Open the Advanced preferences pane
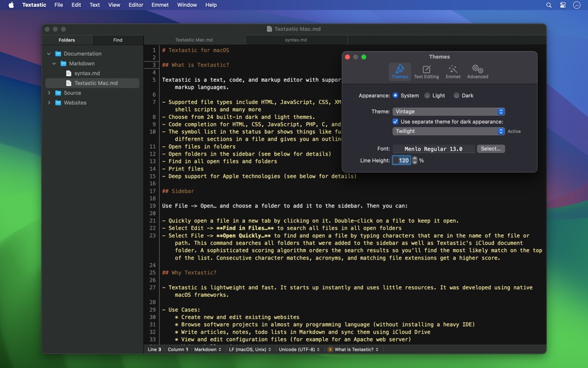The width and height of the screenshot is (588, 368). 477,72
